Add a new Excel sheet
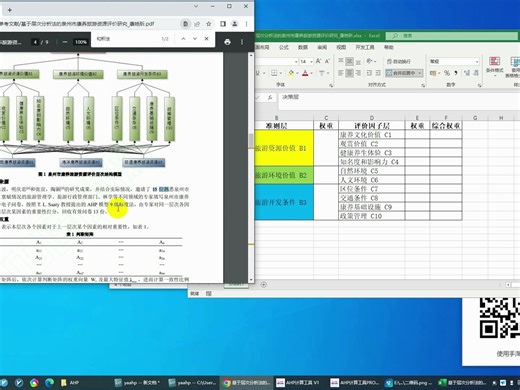Viewport: 520px width, 390px height. (264, 284)
